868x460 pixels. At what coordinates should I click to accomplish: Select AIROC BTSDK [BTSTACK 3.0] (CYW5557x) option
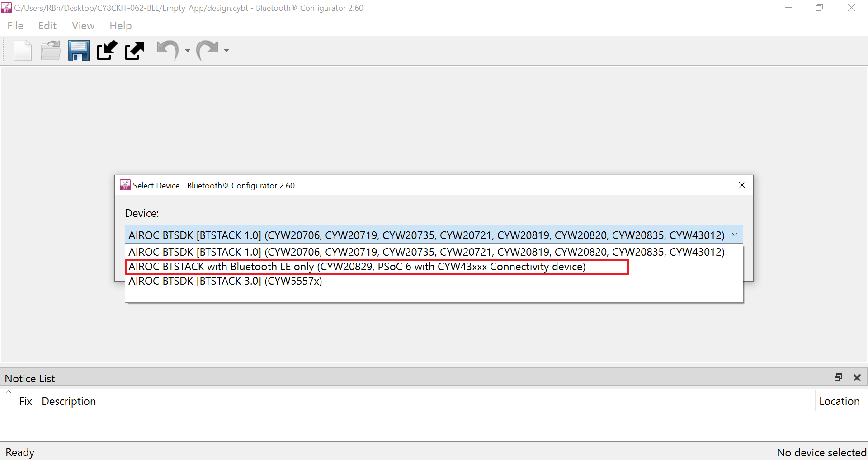[x=434, y=281]
